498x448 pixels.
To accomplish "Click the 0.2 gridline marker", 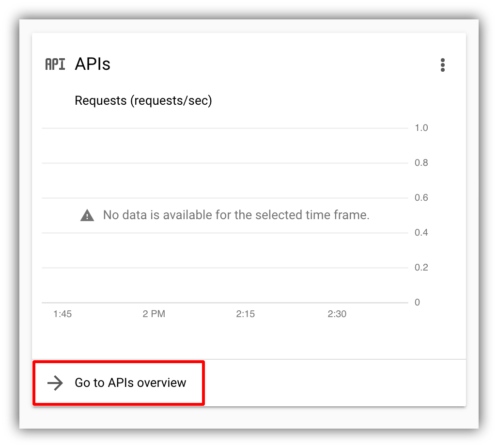I will click(x=421, y=267).
